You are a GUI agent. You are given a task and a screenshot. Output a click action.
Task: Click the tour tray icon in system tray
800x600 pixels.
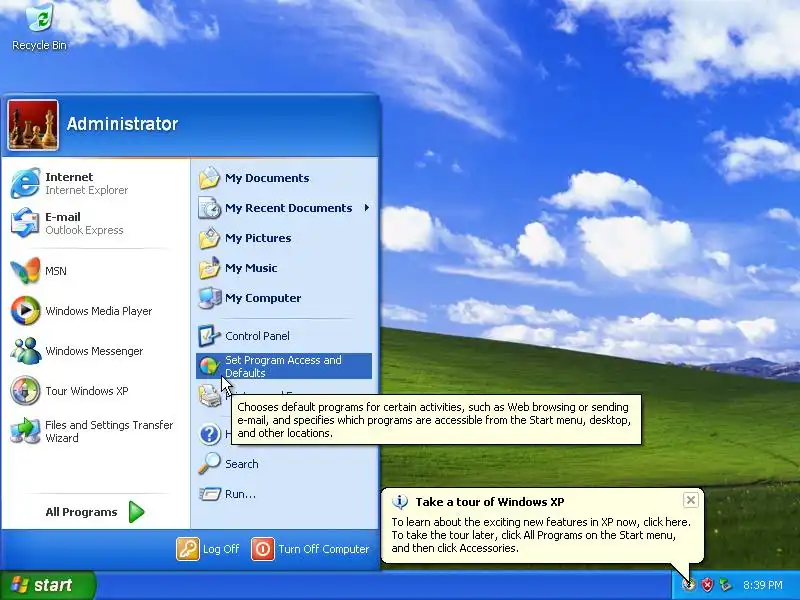[x=689, y=585]
